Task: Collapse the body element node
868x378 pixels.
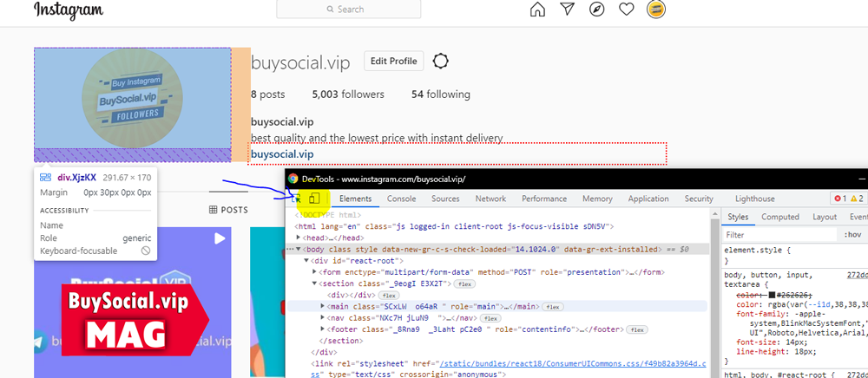Action: 299,249
